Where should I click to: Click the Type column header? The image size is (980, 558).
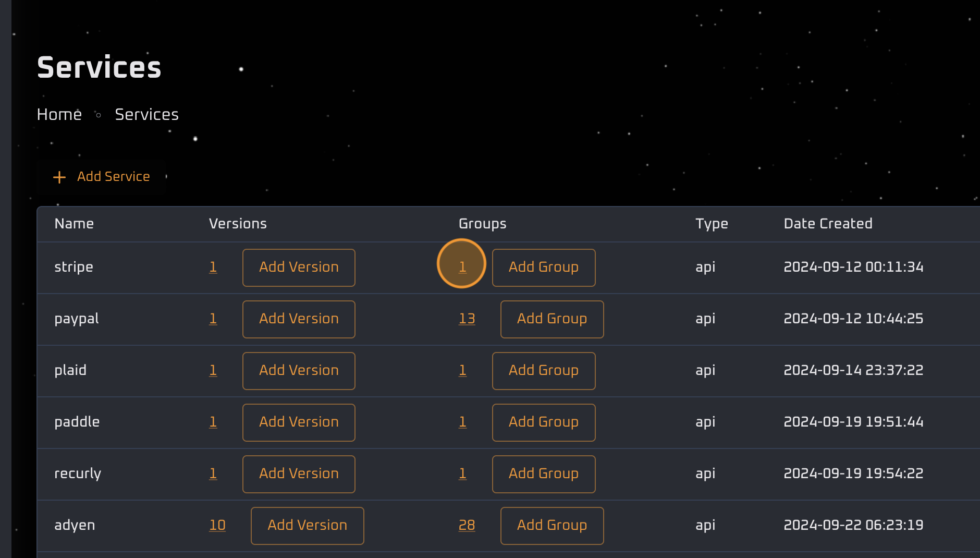point(712,224)
